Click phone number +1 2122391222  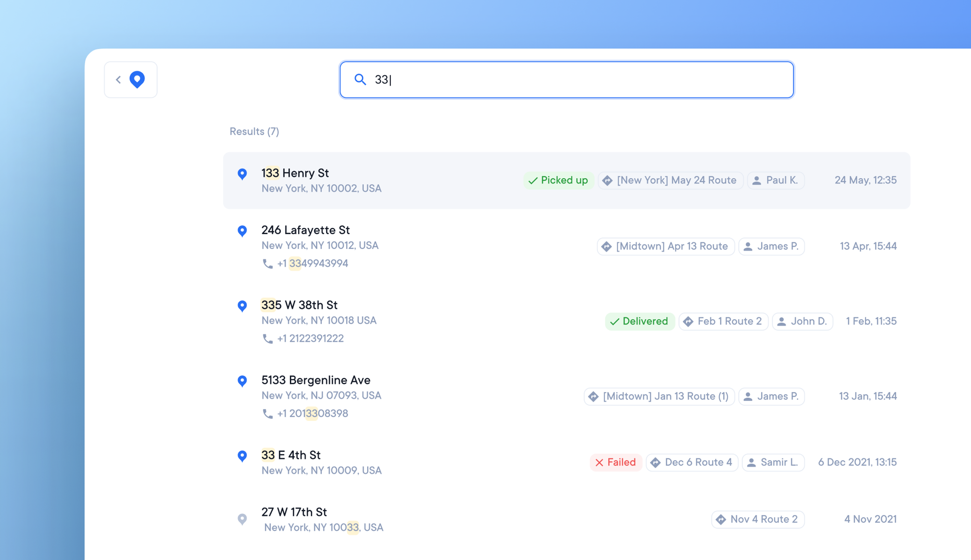coord(310,338)
